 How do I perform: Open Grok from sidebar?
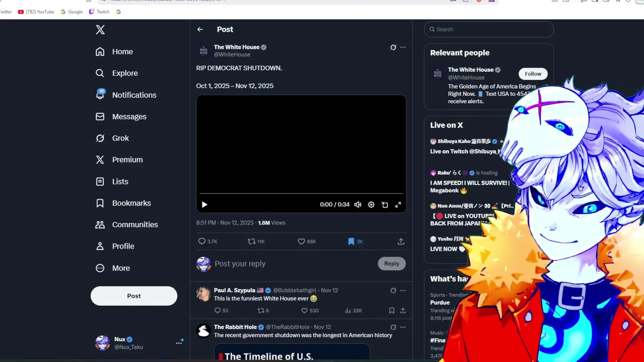click(113, 138)
